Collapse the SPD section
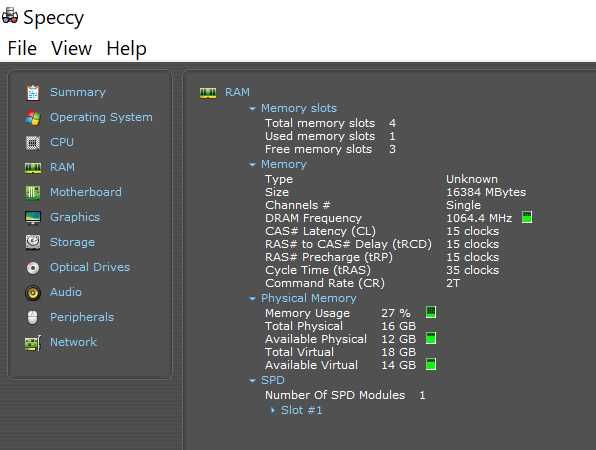Viewport: 596px width, 450px height. click(x=252, y=380)
